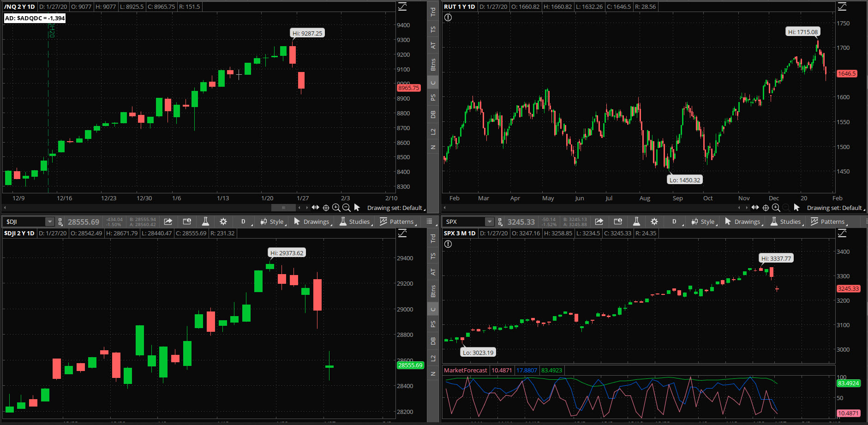Click chart mode icon at SPX chart top-right
Viewport: 868px width, 425px height.
coord(842,233)
